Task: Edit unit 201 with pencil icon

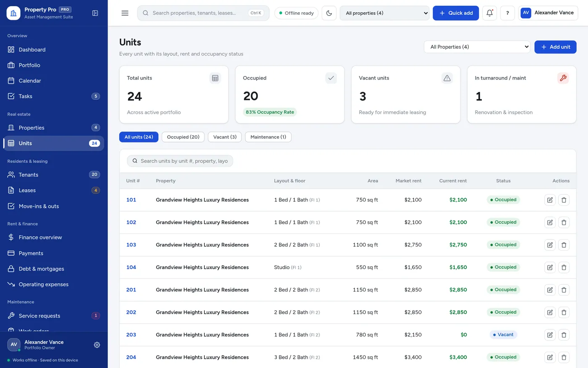Action: click(x=550, y=290)
